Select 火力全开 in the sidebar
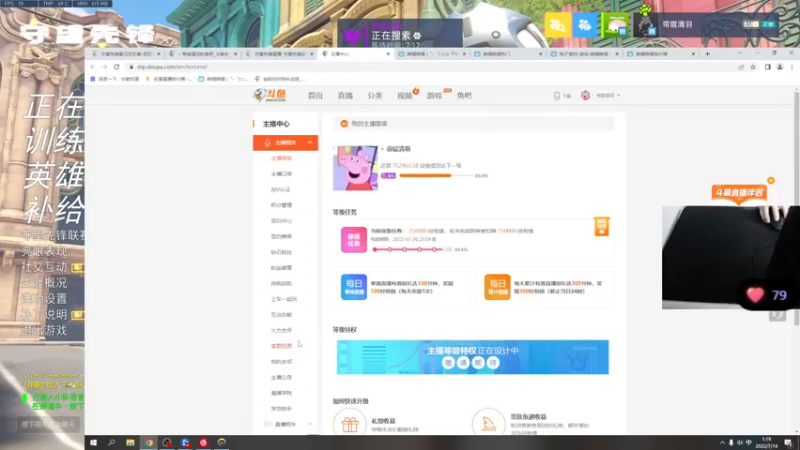 (x=281, y=331)
